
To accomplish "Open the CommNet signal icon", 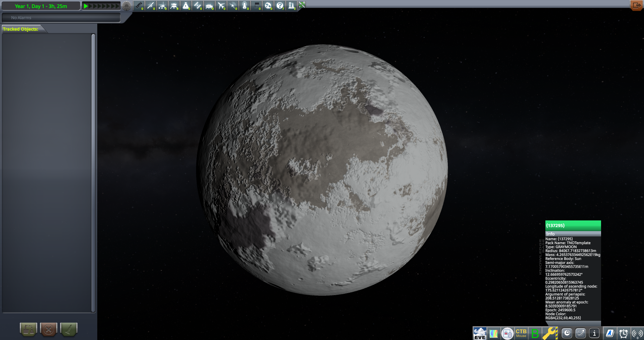I will click(x=637, y=333).
